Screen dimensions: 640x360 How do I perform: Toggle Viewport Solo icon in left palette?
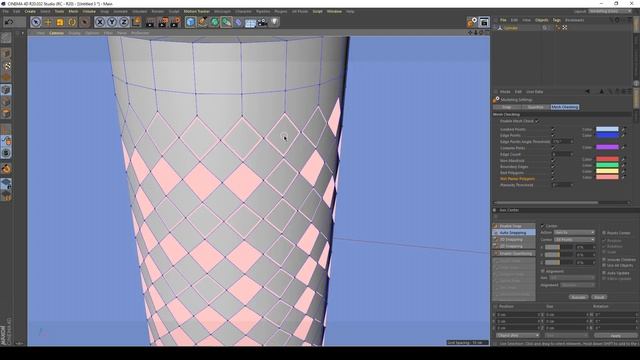coord(6,153)
